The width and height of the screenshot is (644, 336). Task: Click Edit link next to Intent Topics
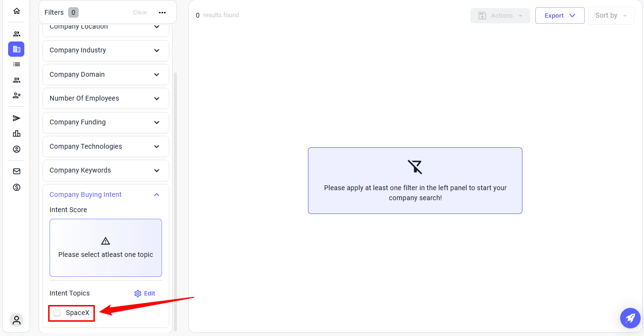[x=145, y=294]
